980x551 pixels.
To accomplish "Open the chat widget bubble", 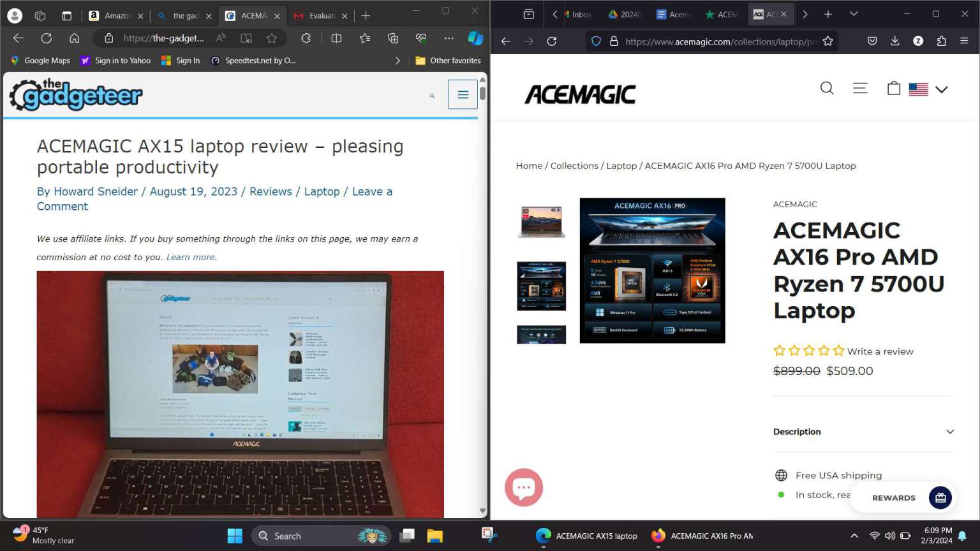I will click(x=523, y=487).
